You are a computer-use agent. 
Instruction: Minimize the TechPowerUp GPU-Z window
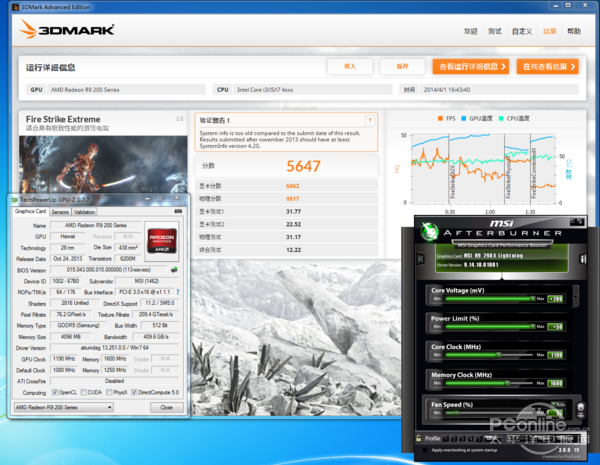coord(147,198)
